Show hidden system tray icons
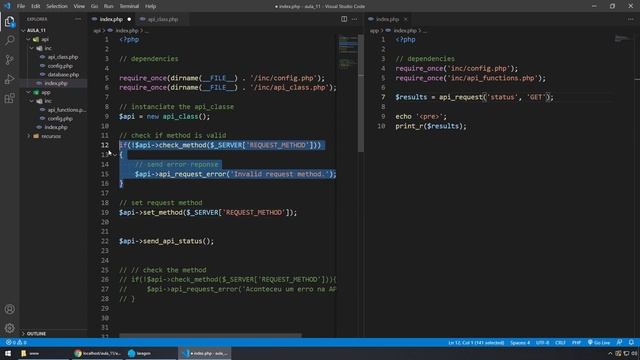The width and height of the screenshot is (640, 360). 610,353
